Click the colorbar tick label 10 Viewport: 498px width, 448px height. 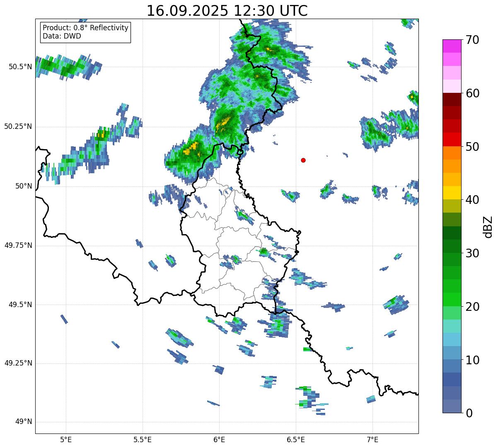[472, 360]
